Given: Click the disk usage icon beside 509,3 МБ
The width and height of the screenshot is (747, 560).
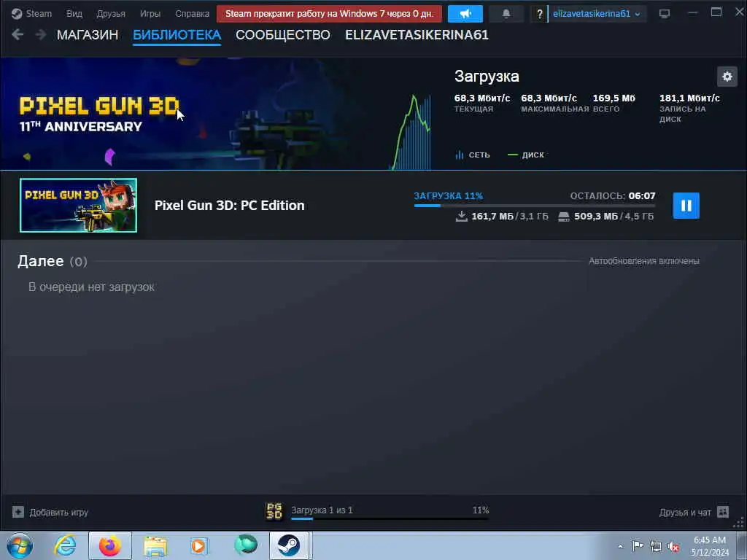Looking at the screenshot, I should pyautogui.click(x=564, y=217).
